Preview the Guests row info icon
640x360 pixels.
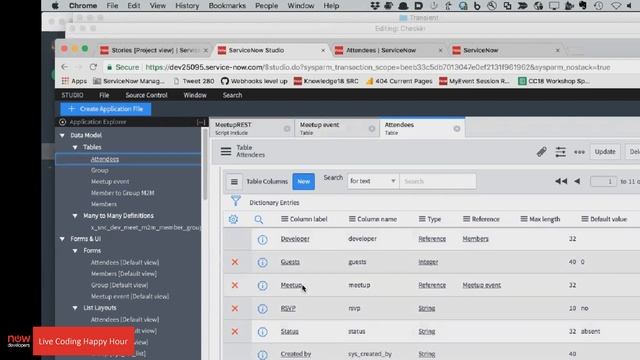coord(262,262)
